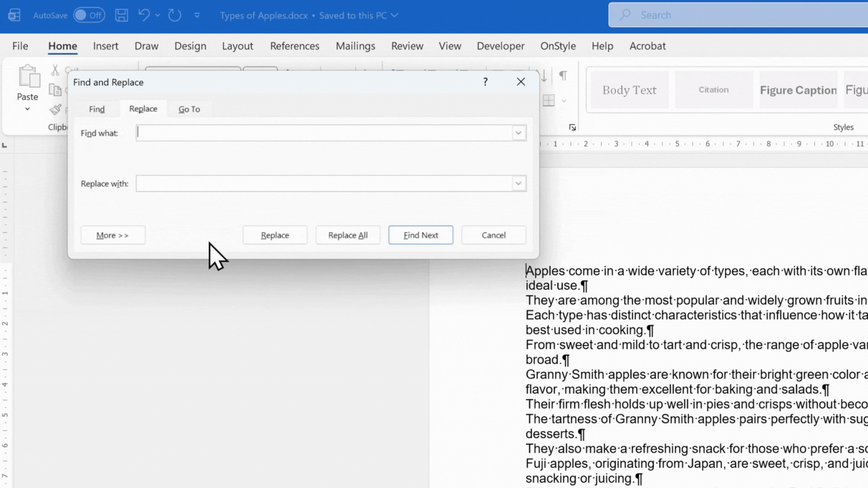Open the Paragraph settings dialog launcher

[572, 127]
